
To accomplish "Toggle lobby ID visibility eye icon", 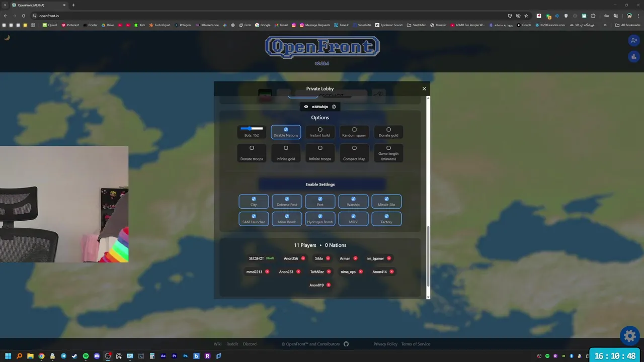I will pos(306,107).
